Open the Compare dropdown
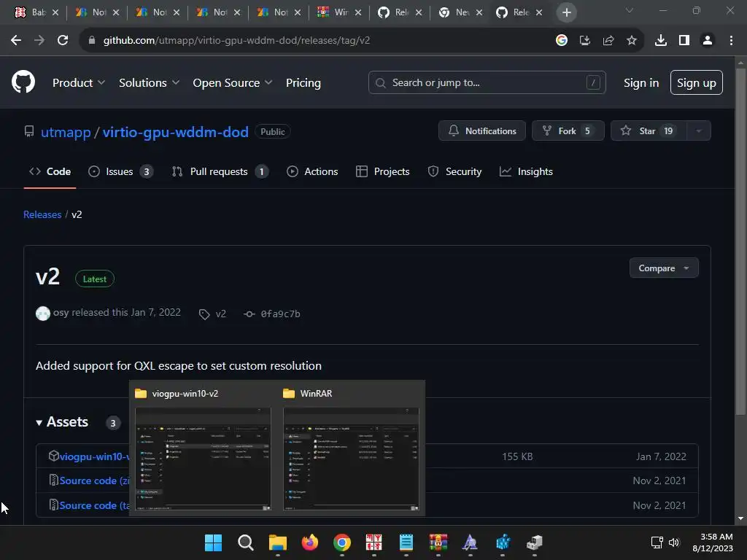Viewport: 747px width, 560px height. [664, 268]
